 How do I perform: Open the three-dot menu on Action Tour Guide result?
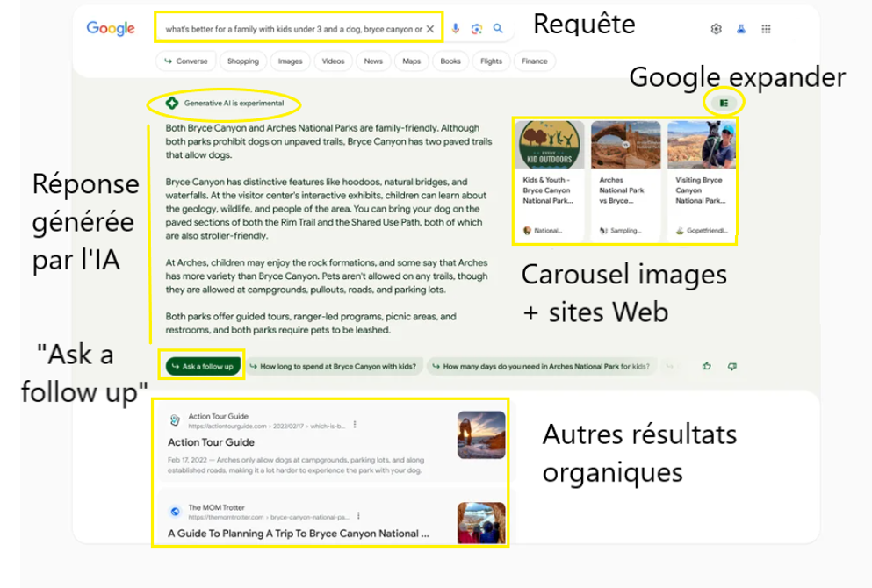pos(356,424)
